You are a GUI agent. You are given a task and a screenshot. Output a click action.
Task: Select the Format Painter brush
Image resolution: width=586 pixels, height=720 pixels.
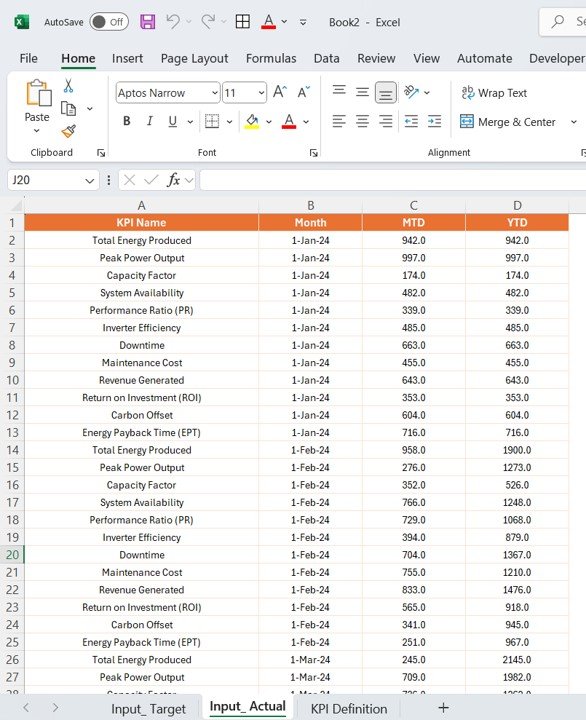point(68,131)
